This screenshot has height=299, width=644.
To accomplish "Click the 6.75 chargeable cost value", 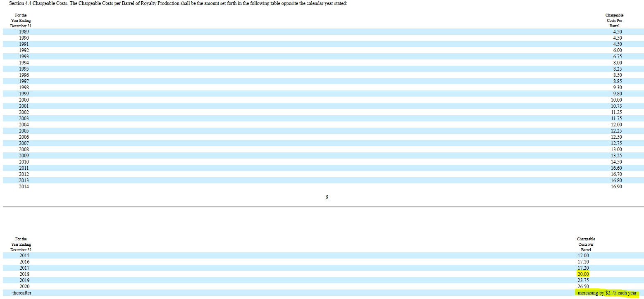I will (x=618, y=56).
